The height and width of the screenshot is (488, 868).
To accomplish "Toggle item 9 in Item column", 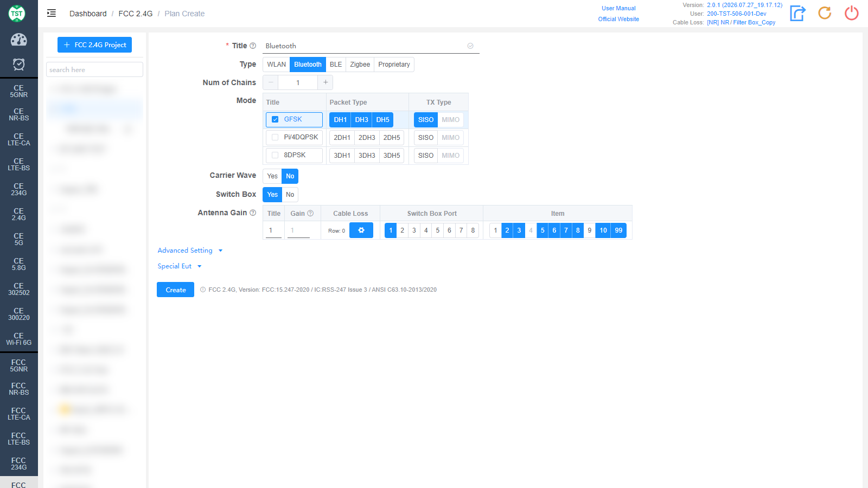I will [x=590, y=230].
